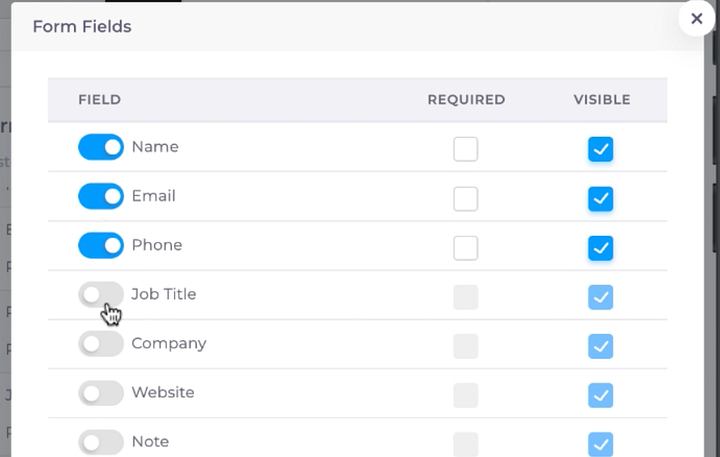
Task: Click the Company Visible checkbox
Action: (601, 346)
